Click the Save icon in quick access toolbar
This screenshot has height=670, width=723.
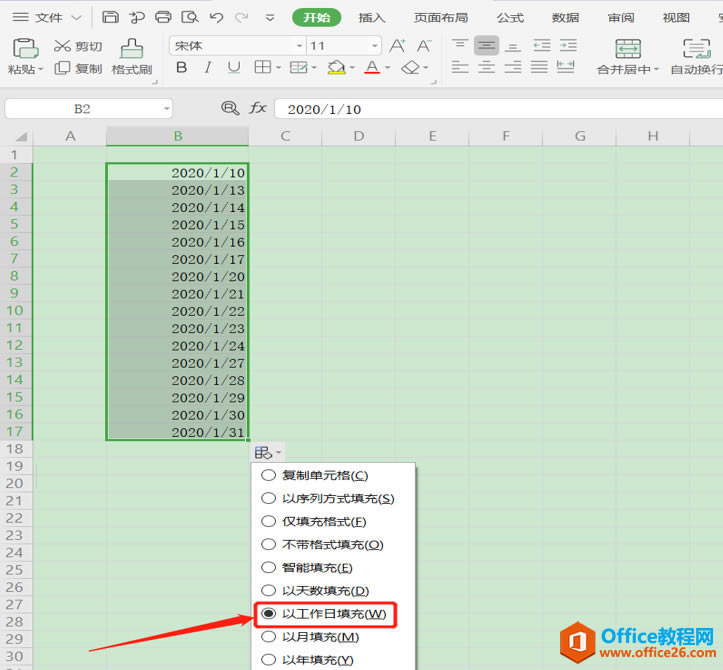tap(110, 18)
